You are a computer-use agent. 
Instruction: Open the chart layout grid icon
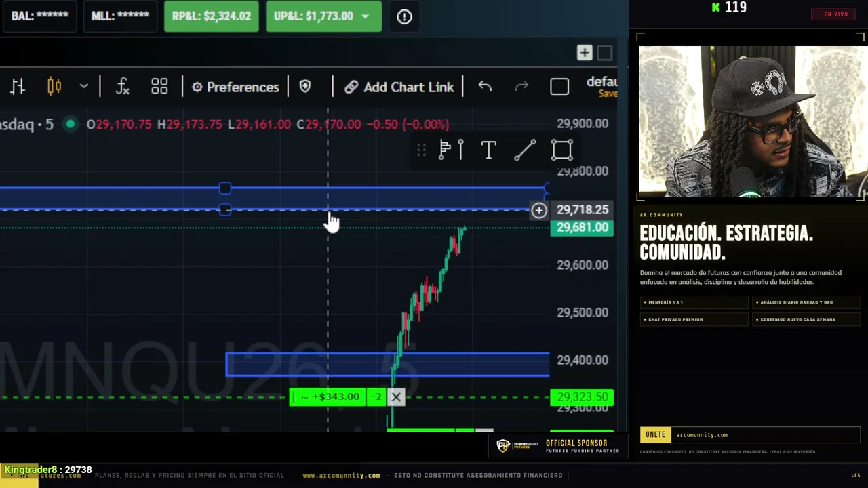[x=159, y=87]
